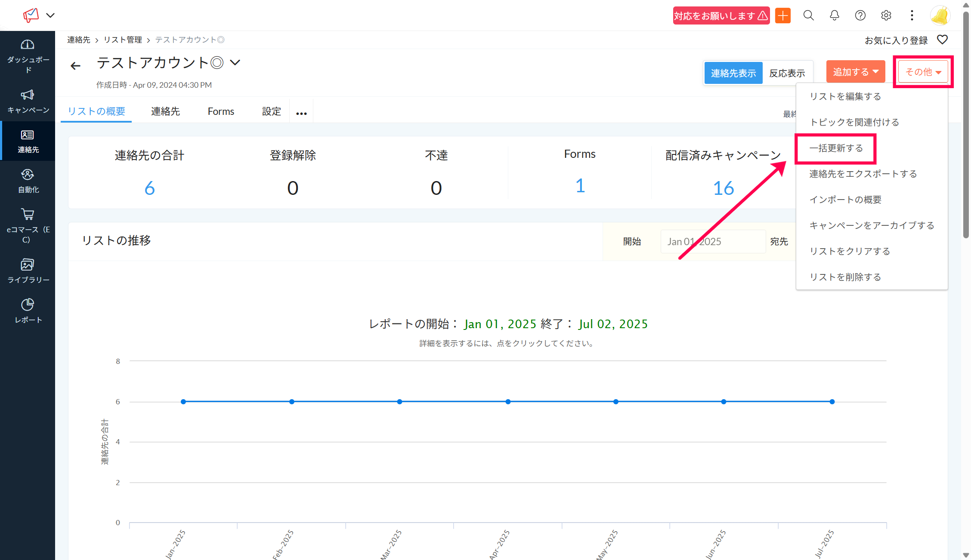
Task: Switch to 連絡先表示 view toggle
Action: pyautogui.click(x=733, y=73)
